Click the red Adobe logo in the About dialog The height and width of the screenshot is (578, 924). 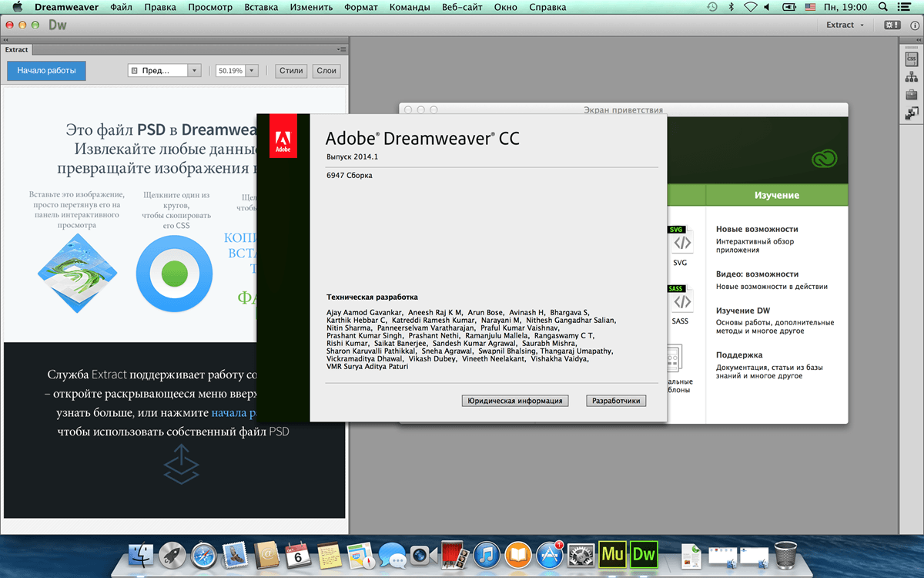283,136
